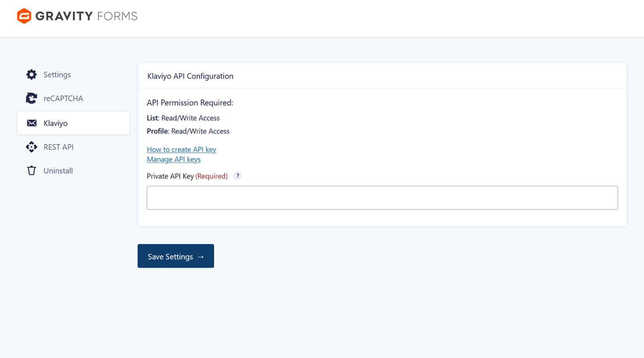Click the GRAVITY FORMS wordmark text
Screen dimensions: 644x358
[87, 16]
